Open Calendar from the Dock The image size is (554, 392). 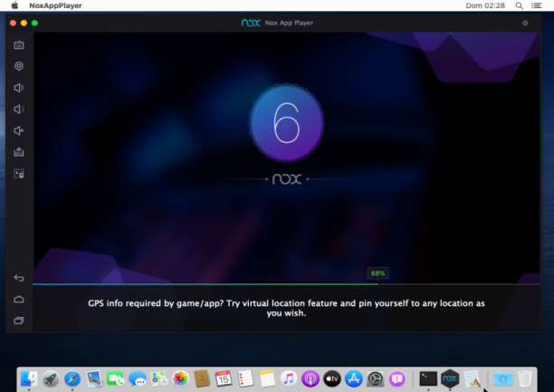tap(224, 379)
